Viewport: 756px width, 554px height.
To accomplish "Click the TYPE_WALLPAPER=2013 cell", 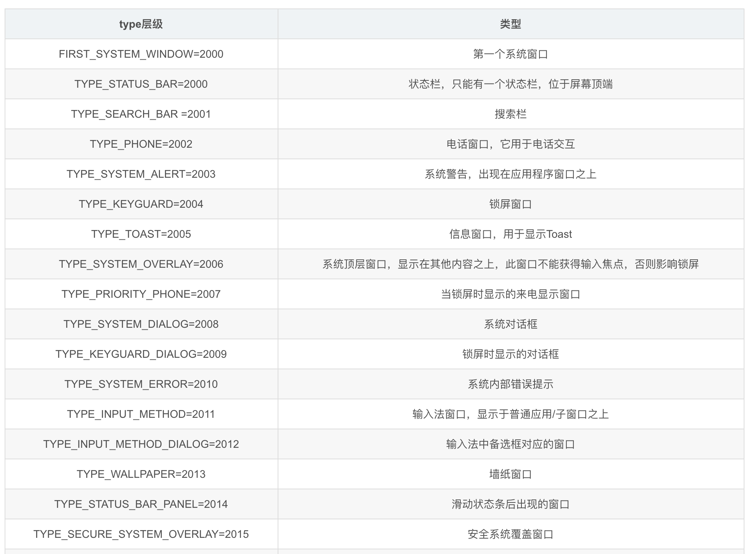I will click(141, 474).
